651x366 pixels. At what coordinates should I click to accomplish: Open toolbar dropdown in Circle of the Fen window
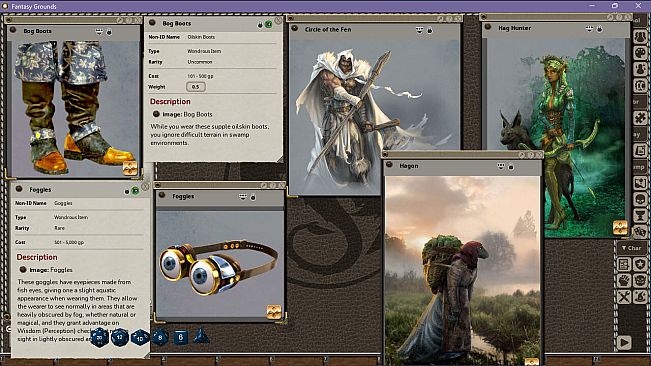(420, 30)
